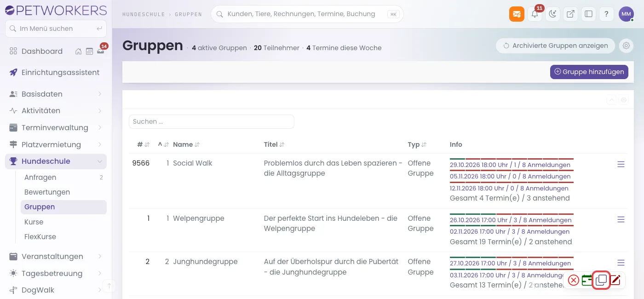Sort table by the ^ order column
644x299 pixels.
click(163, 144)
